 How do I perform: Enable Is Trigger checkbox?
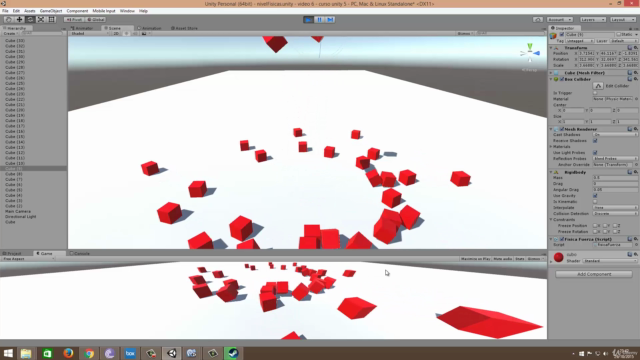pyautogui.click(x=595, y=93)
